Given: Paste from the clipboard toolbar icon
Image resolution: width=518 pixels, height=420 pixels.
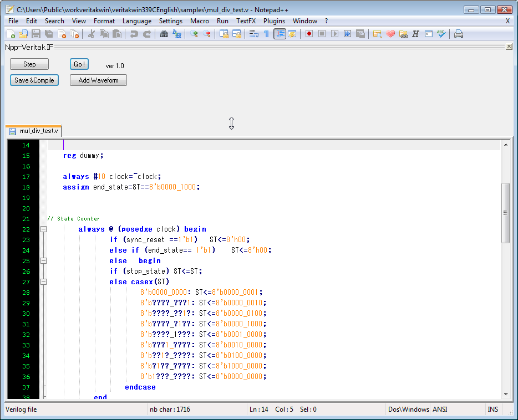Looking at the screenshot, I should tap(117, 34).
